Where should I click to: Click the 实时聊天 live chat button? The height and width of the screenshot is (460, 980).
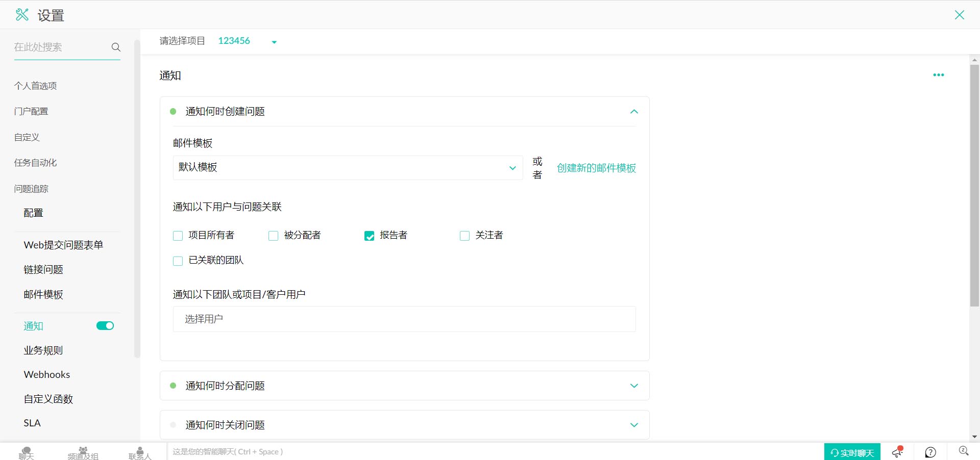pos(852,452)
